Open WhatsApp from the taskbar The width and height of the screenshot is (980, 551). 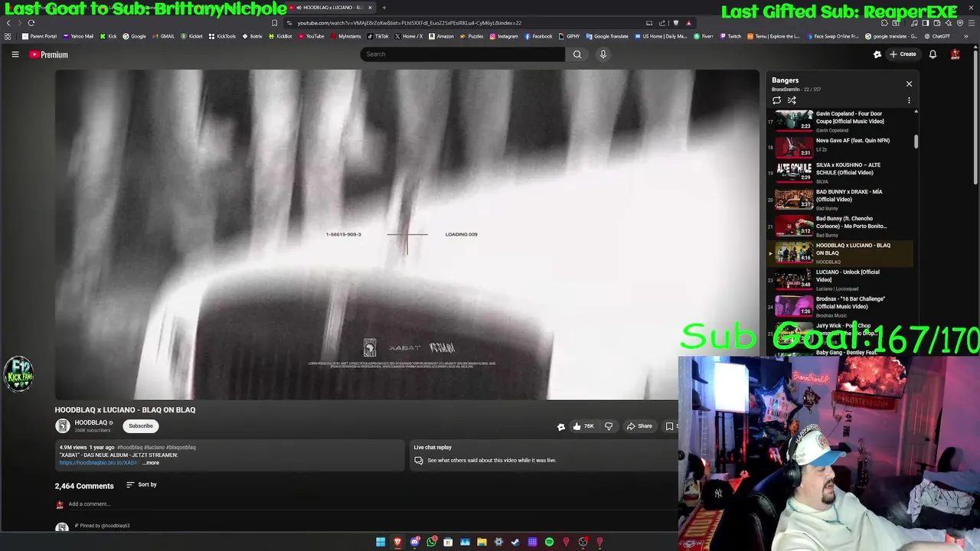coord(431,542)
